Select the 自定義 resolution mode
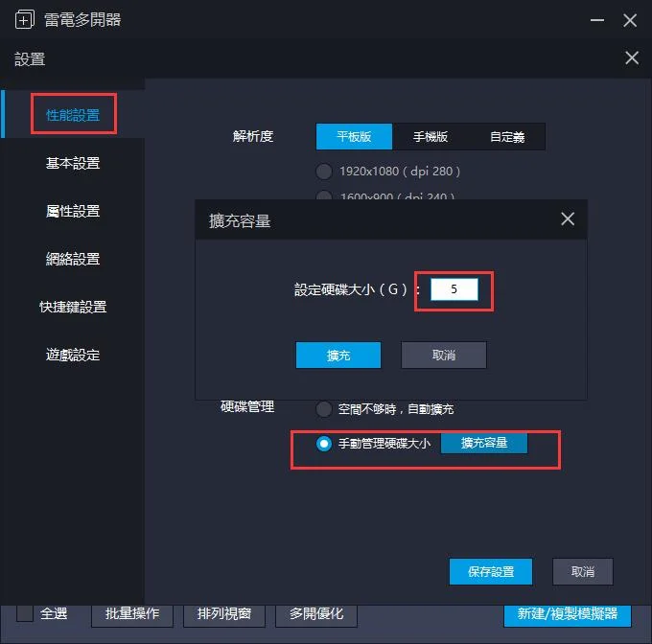This screenshot has width=652, height=644. pyautogui.click(x=507, y=136)
